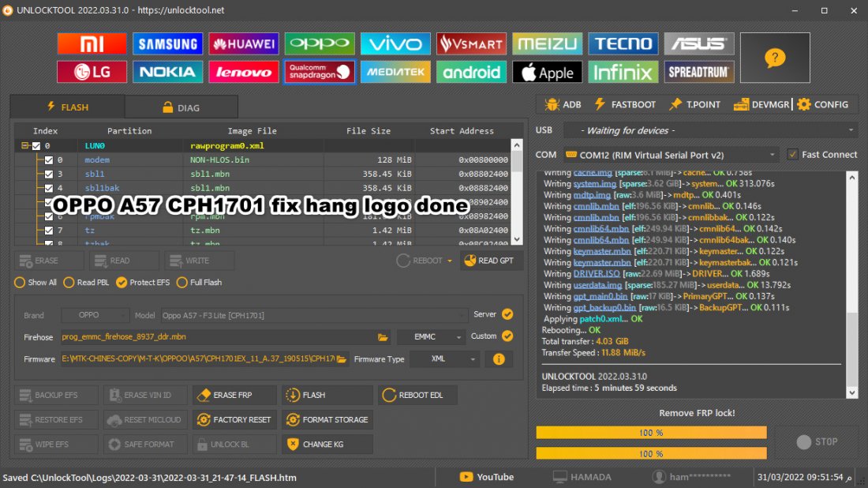The width and height of the screenshot is (868, 488).
Task: Open the yellow help question mark panel
Action: click(775, 58)
